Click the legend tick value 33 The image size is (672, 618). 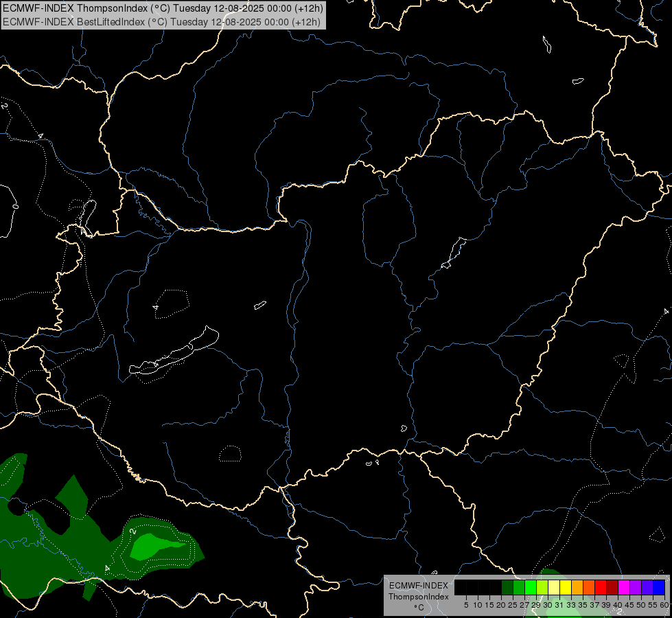tap(571, 605)
